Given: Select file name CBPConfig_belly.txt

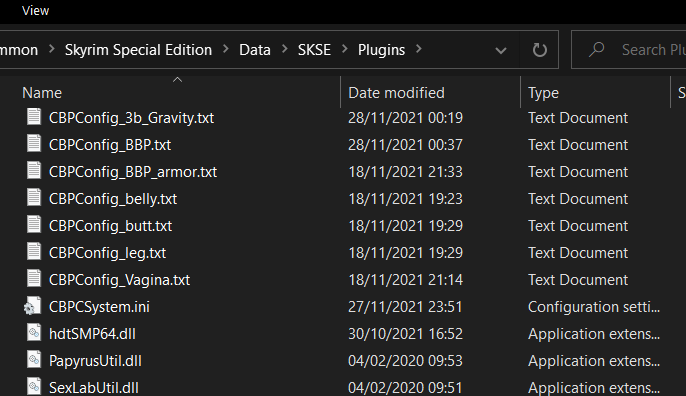Looking at the screenshot, I should click(113, 199).
